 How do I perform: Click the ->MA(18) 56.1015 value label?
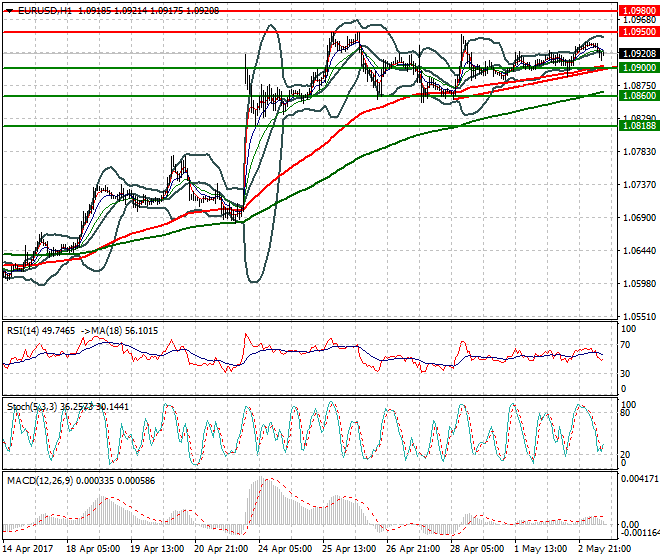(x=119, y=331)
